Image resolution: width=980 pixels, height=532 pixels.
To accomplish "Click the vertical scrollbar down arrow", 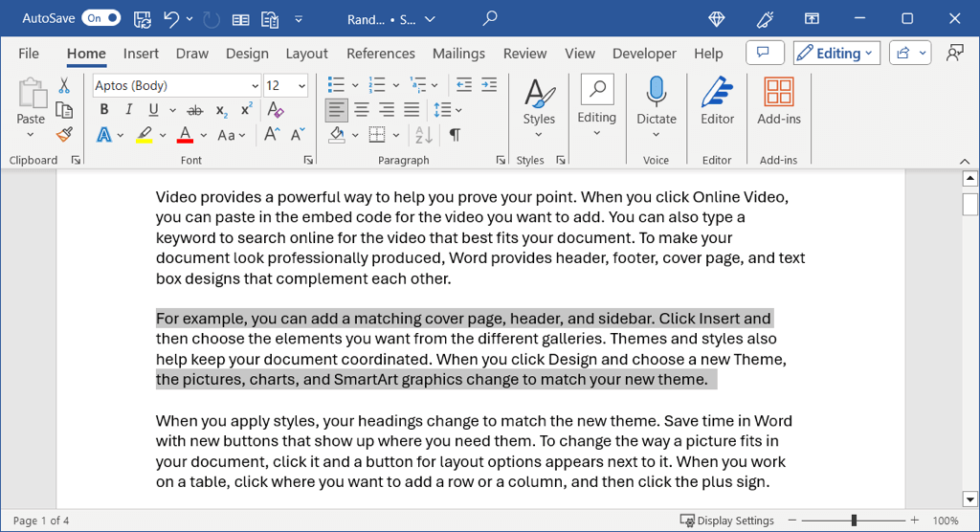I will coord(969,498).
